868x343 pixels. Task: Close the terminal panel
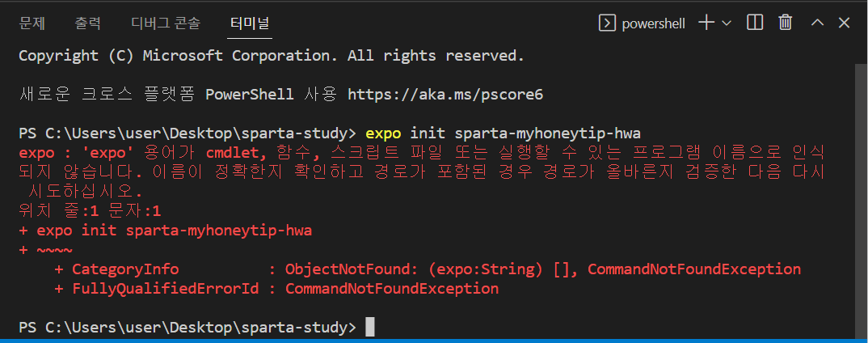pyautogui.click(x=844, y=23)
